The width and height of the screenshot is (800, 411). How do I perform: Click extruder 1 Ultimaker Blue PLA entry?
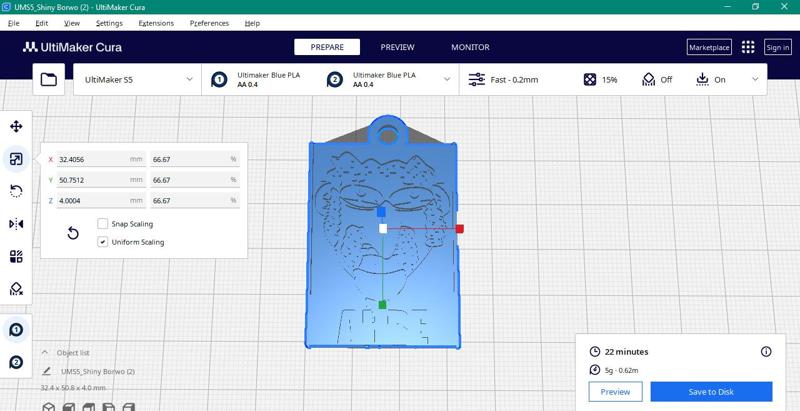point(256,80)
